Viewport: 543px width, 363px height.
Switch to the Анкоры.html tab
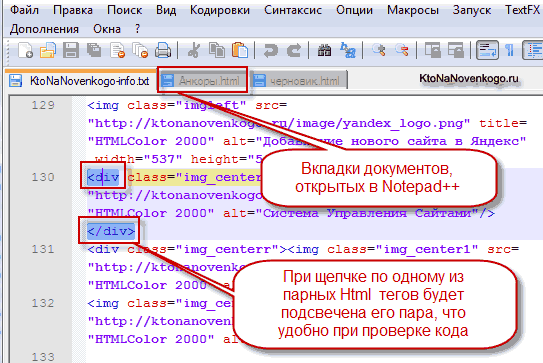[x=203, y=81]
